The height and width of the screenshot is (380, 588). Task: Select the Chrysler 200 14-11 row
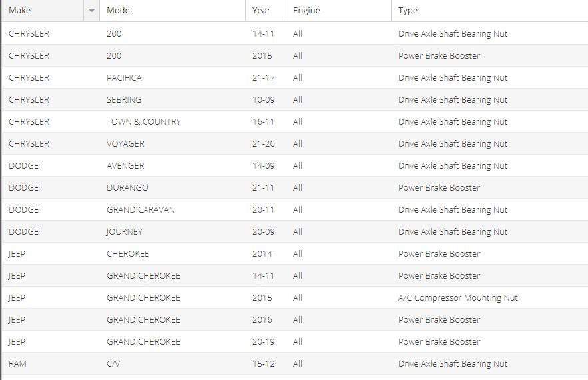click(x=295, y=33)
